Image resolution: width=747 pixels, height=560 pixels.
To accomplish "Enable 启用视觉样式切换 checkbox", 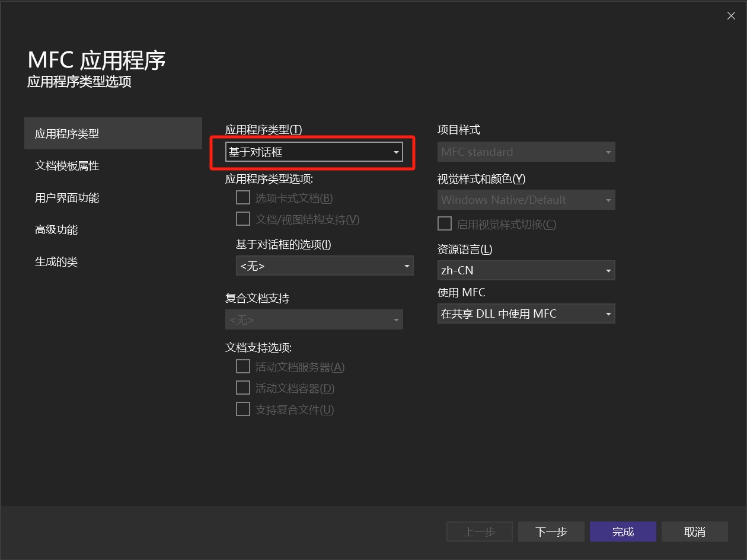I will [x=445, y=224].
